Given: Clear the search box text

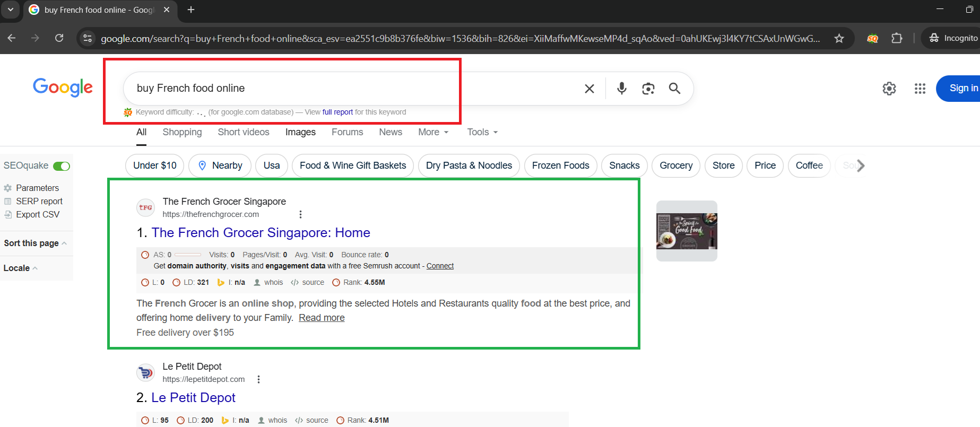Looking at the screenshot, I should pyautogui.click(x=589, y=89).
